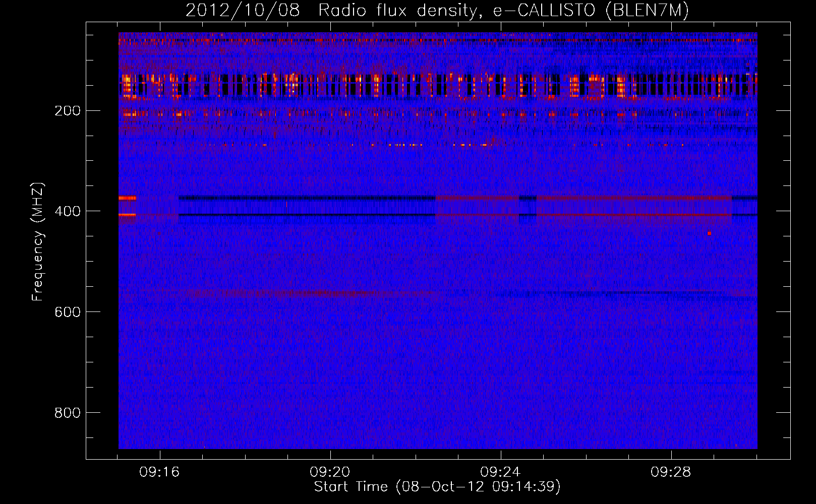
Task: Click the '09:28' time tick label
Action: coord(671,472)
